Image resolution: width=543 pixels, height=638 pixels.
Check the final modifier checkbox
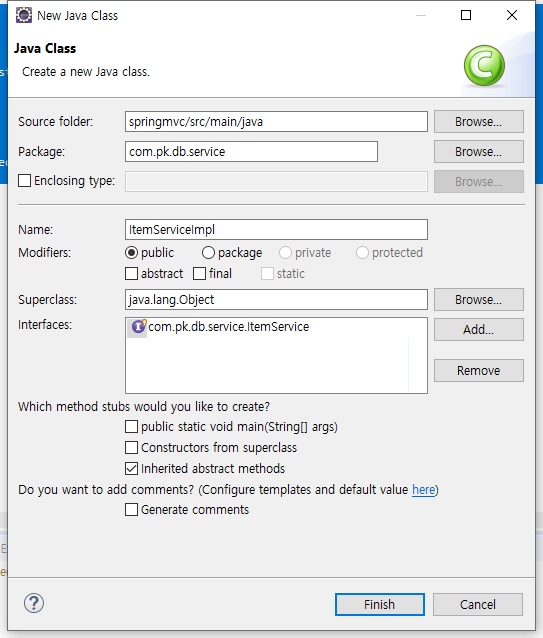pyautogui.click(x=199, y=273)
